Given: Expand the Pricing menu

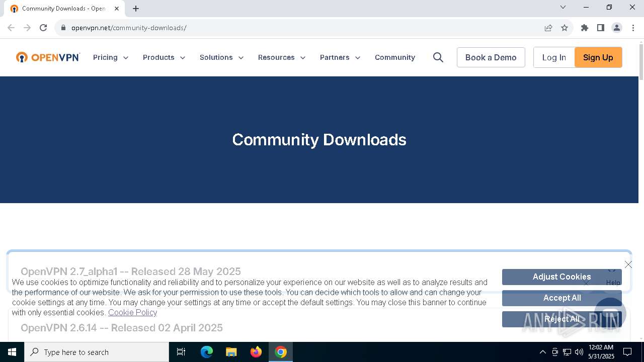Looking at the screenshot, I should (x=111, y=57).
